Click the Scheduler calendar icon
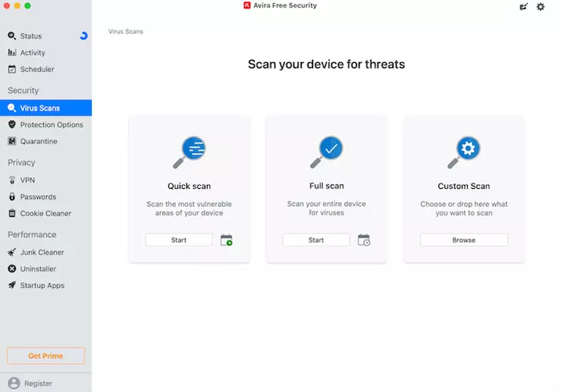 pyautogui.click(x=12, y=69)
